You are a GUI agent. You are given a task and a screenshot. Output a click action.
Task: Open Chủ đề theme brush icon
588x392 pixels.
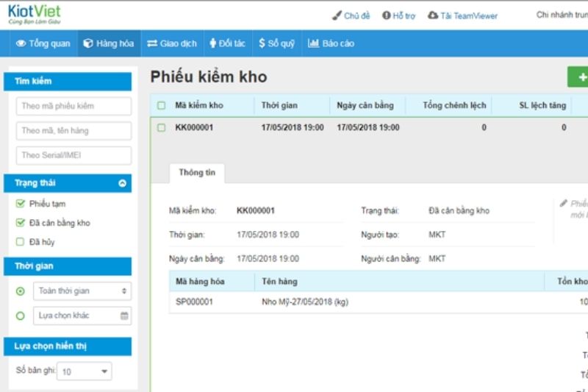pos(337,15)
